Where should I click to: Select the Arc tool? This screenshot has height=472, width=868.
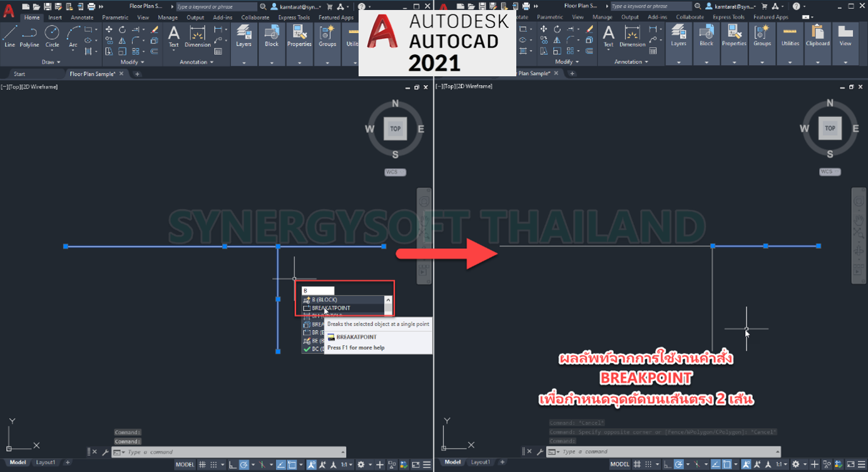[x=73, y=32]
